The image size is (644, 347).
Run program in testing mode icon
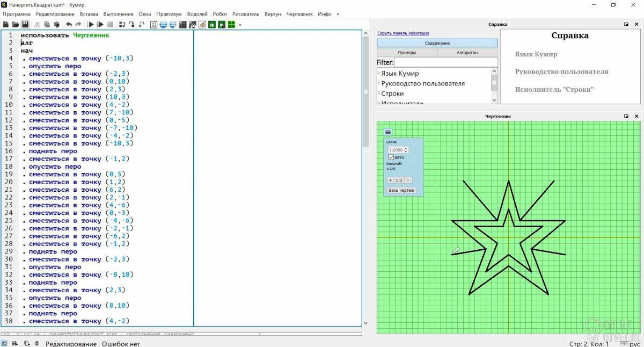(x=100, y=24)
